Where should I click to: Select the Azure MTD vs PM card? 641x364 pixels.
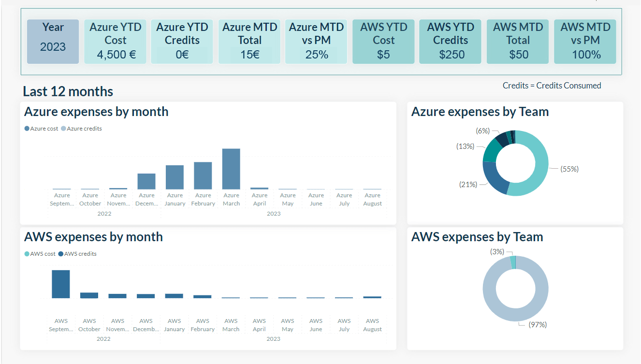point(316,42)
